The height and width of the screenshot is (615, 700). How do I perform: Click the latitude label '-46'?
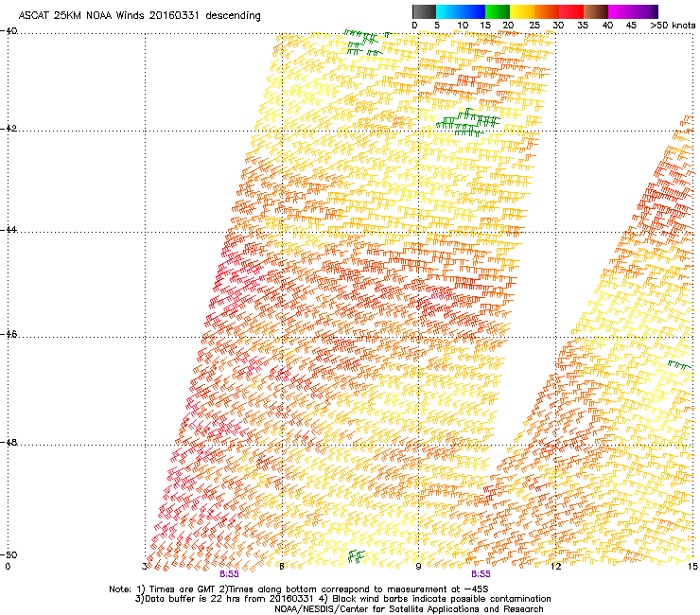pos(9,334)
